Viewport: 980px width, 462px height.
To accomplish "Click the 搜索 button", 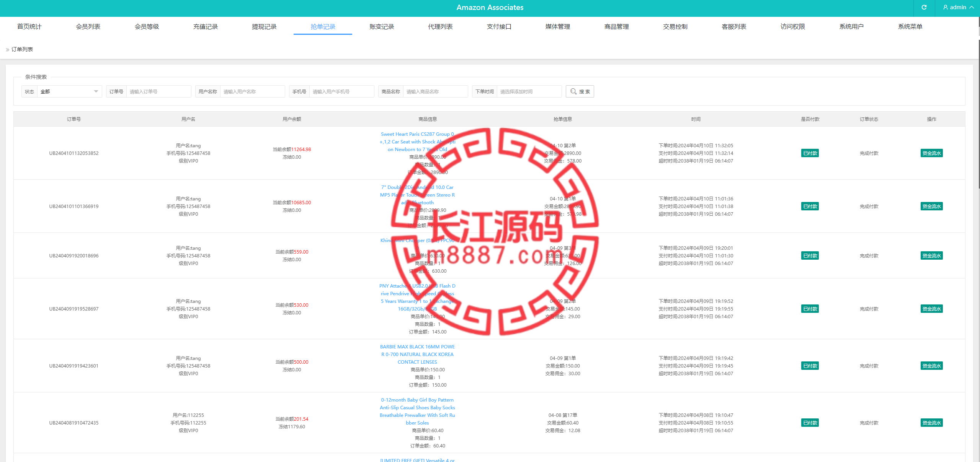I will click(580, 91).
